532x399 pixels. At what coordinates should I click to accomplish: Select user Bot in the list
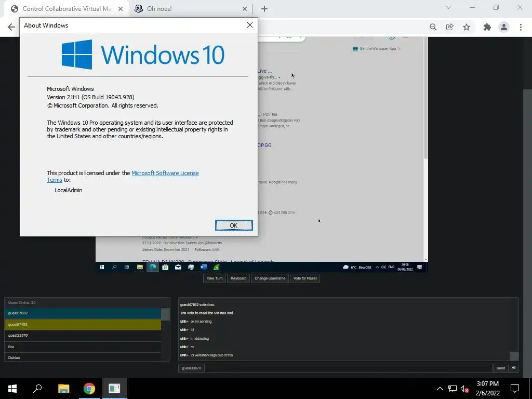point(83,347)
